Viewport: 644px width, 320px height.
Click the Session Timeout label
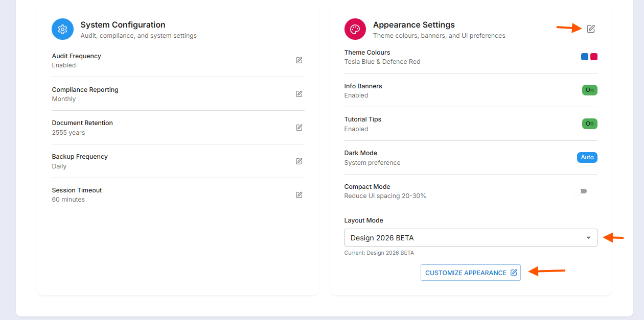coord(77,190)
